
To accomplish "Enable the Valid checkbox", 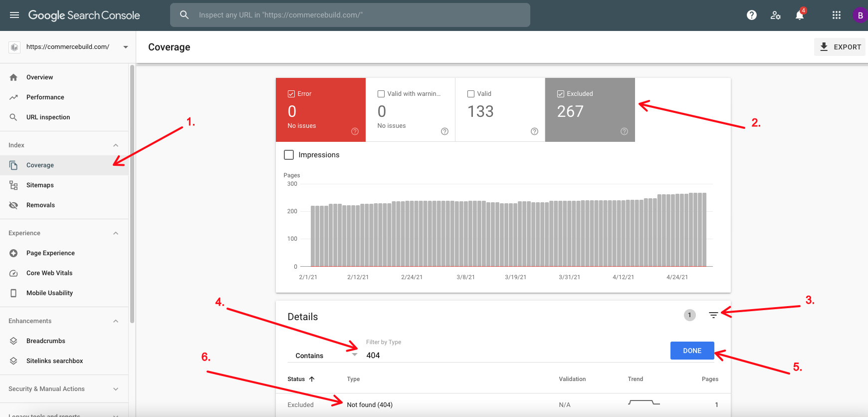I will (x=471, y=94).
